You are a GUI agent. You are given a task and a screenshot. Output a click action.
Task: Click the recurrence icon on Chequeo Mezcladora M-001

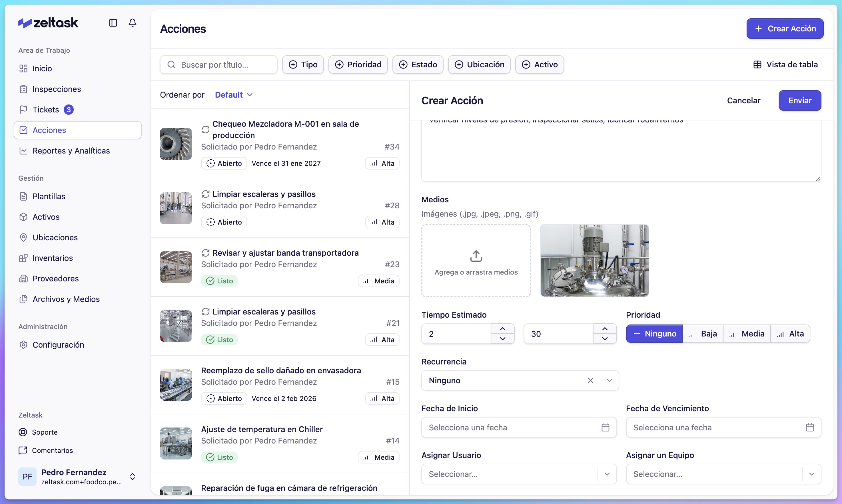pos(205,129)
